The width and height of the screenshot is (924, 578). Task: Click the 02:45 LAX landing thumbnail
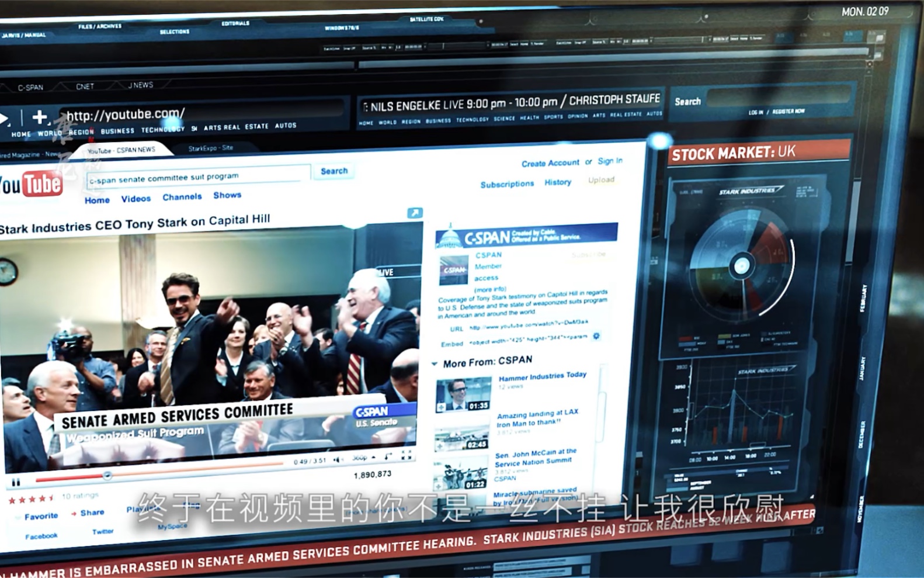click(461, 437)
